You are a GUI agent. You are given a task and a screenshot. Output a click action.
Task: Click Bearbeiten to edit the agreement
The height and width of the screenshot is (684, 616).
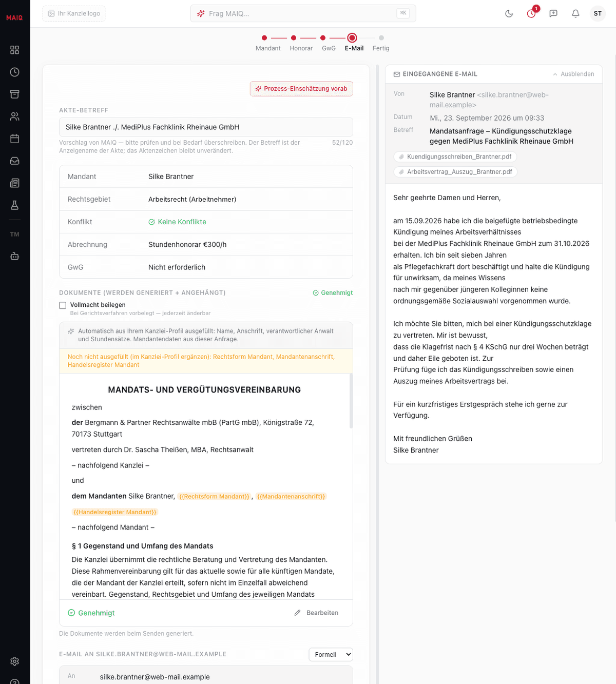tap(316, 613)
